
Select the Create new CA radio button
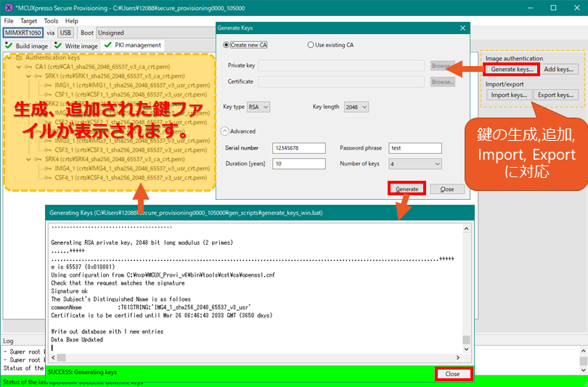(x=226, y=45)
